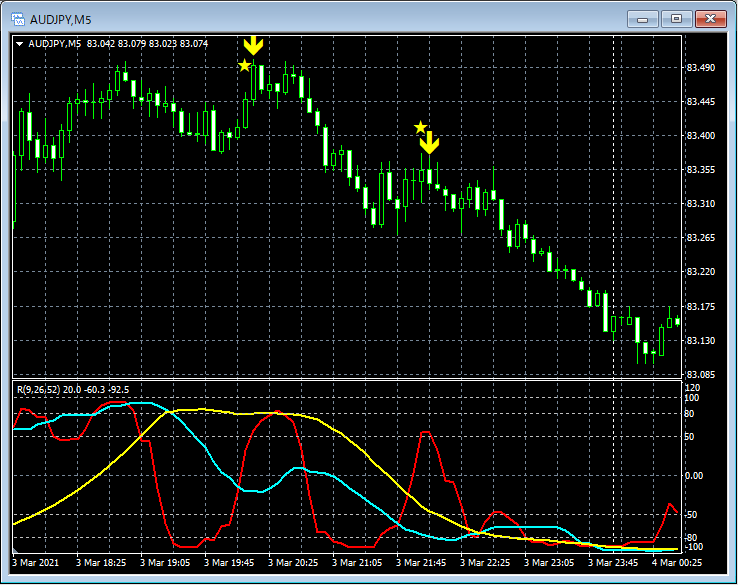Click the 83.490 price scale label
739x586 pixels.
pyautogui.click(x=700, y=68)
